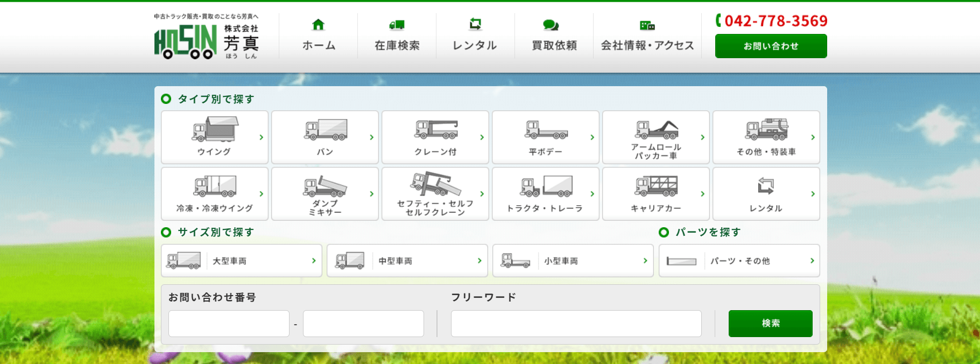Click the arrow on the バン card
980x364 pixels.
[372, 137]
